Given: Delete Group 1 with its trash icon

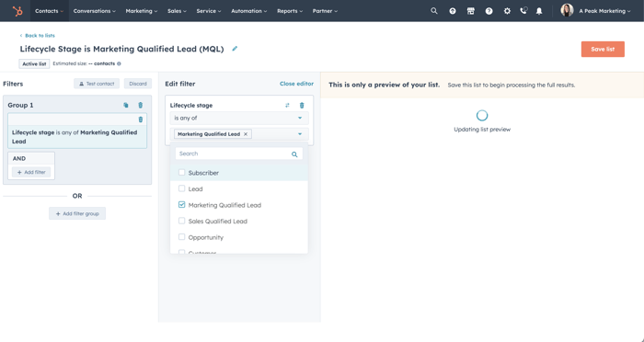Looking at the screenshot, I should [141, 105].
